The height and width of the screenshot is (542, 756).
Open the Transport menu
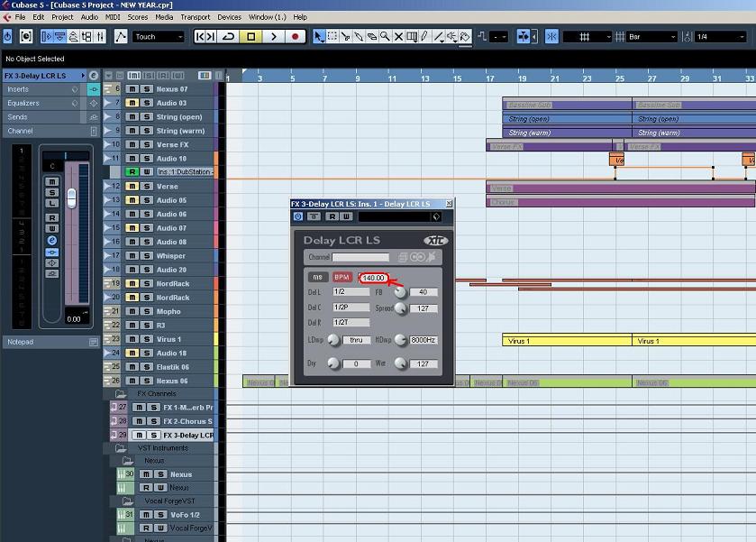pos(196,17)
